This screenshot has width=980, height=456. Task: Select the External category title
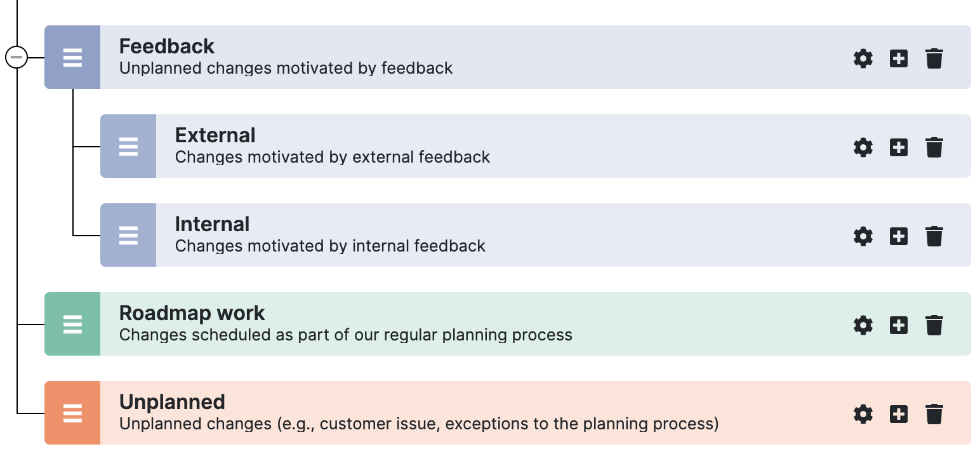215,135
